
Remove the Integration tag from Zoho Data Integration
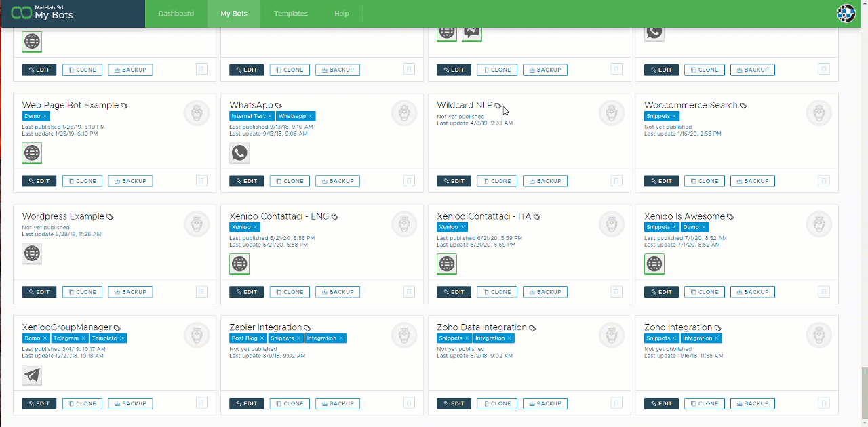(x=509, y=338)
